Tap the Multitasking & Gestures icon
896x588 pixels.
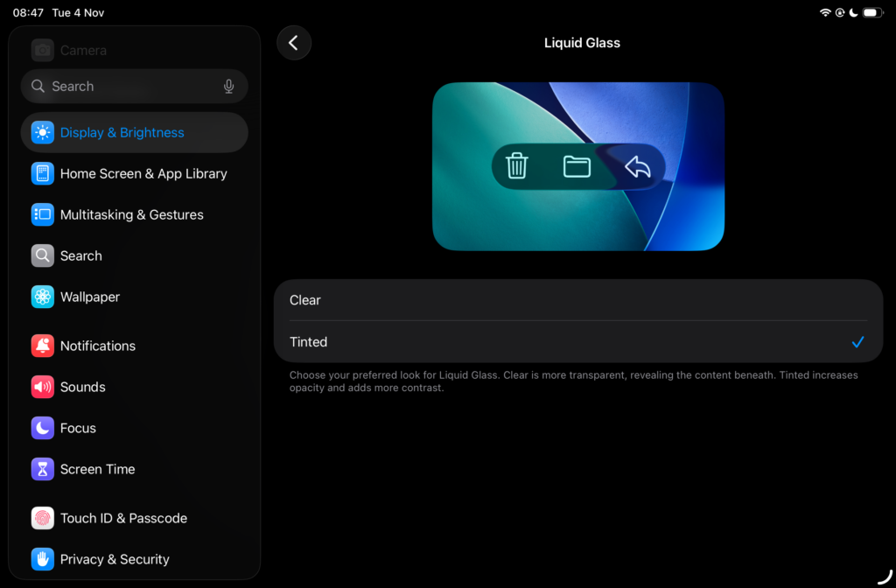42,214
